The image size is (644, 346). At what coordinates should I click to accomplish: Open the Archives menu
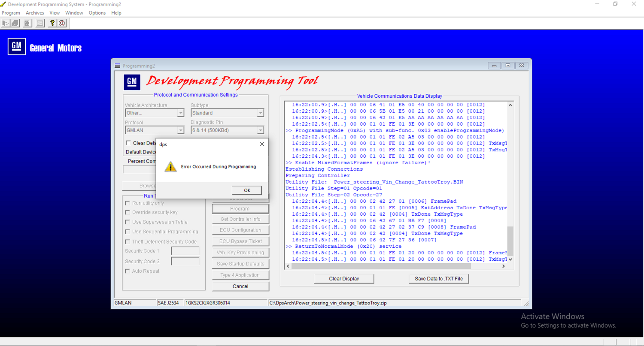point(35,13)
